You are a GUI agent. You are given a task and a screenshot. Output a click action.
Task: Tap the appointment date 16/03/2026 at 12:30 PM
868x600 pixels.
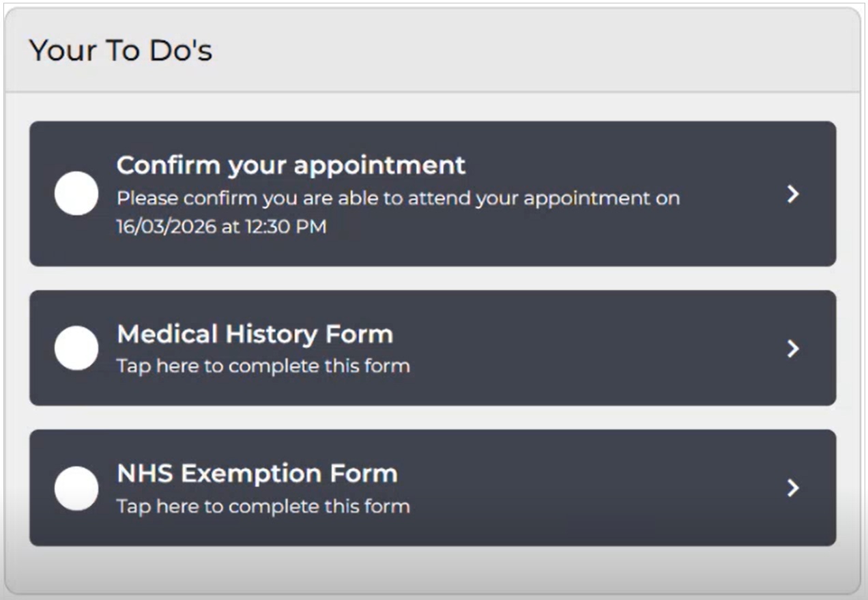pos(221,227)
